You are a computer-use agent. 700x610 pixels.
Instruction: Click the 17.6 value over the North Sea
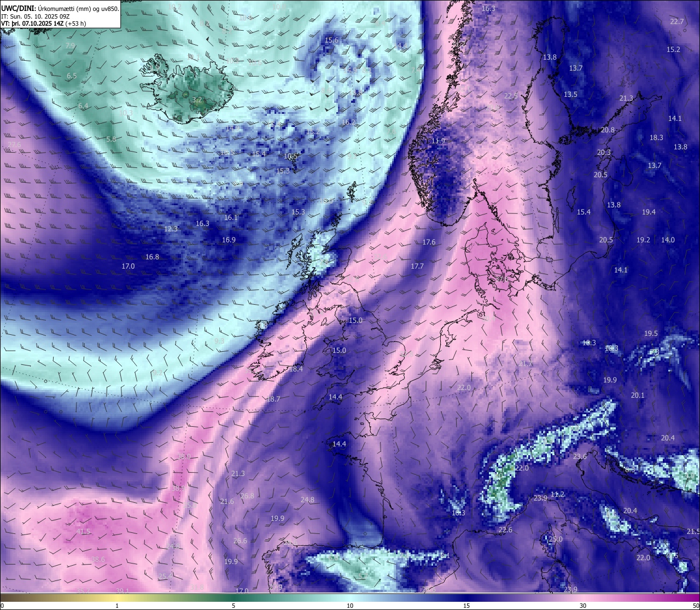(429, 242)
